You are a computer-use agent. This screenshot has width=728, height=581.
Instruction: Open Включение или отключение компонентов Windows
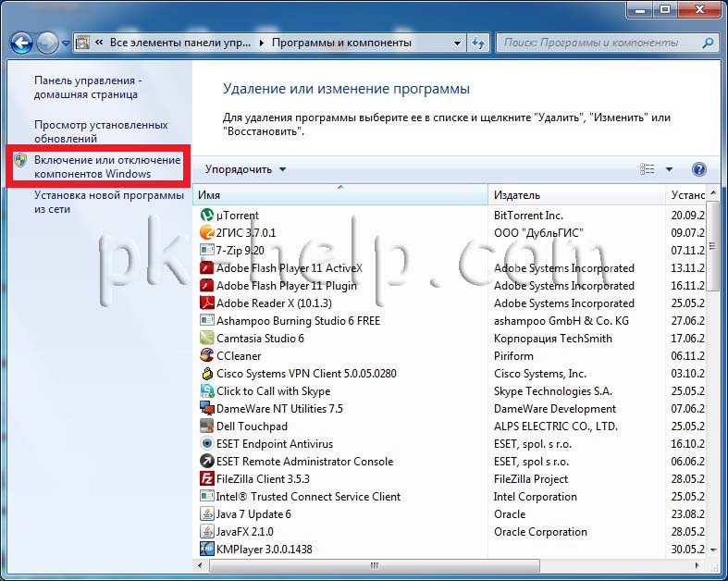point(107,167)
